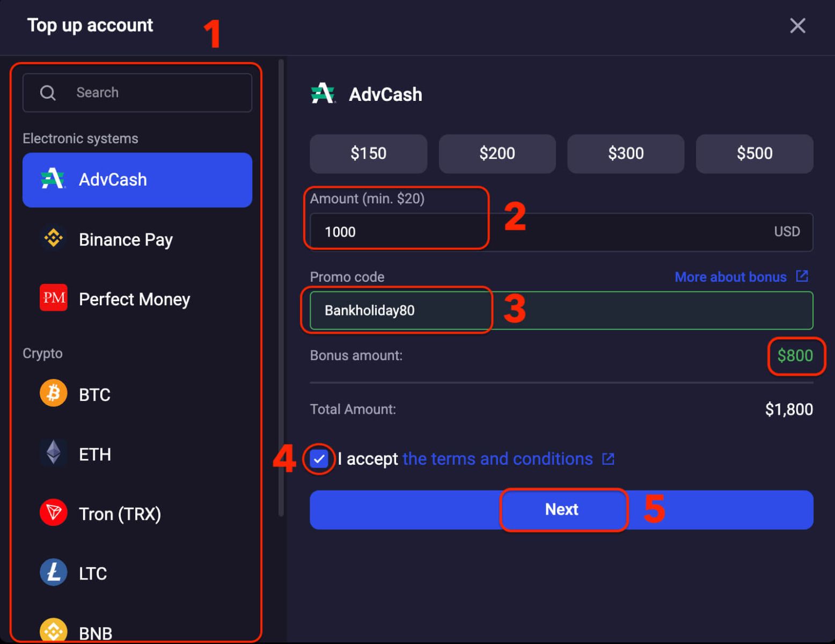Select the BNB crypto icon
The height and width of the screenshot is (644, 835).
coord(54,631)
